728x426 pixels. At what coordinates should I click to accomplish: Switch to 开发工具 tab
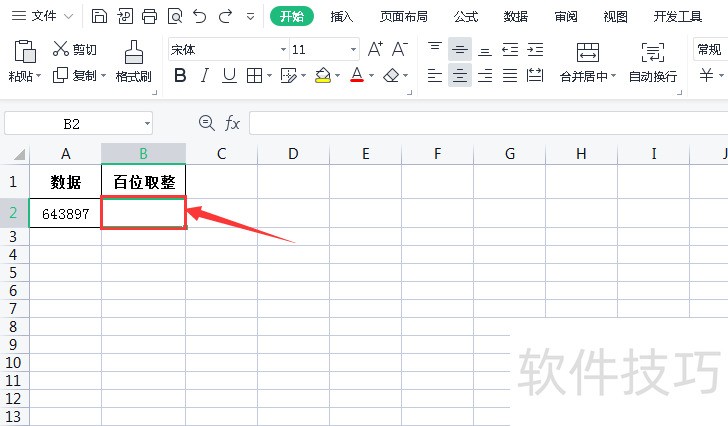pos(677,17)
